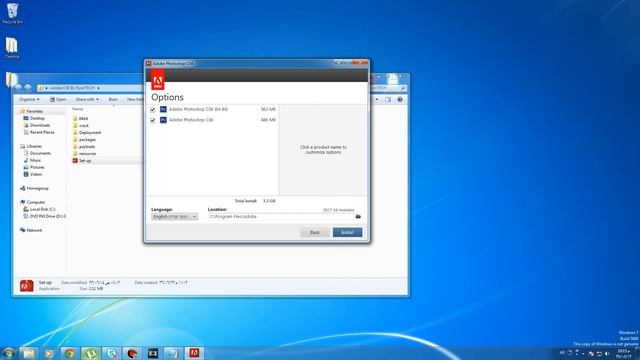Check the Adobe Photoshop CS6 (64 Bit) checkbox

(153, 110)
